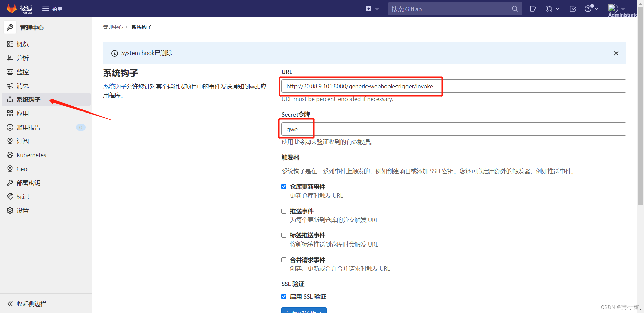
Task: Open the issues icon in top bar
Action: tap(533, 9)
